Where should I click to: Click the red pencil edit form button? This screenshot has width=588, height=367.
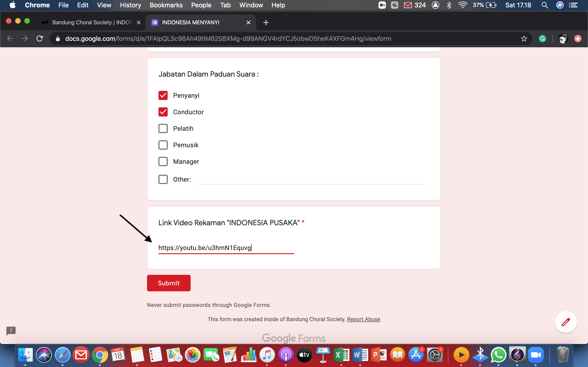pyautogui.click(x=566, y=322)
